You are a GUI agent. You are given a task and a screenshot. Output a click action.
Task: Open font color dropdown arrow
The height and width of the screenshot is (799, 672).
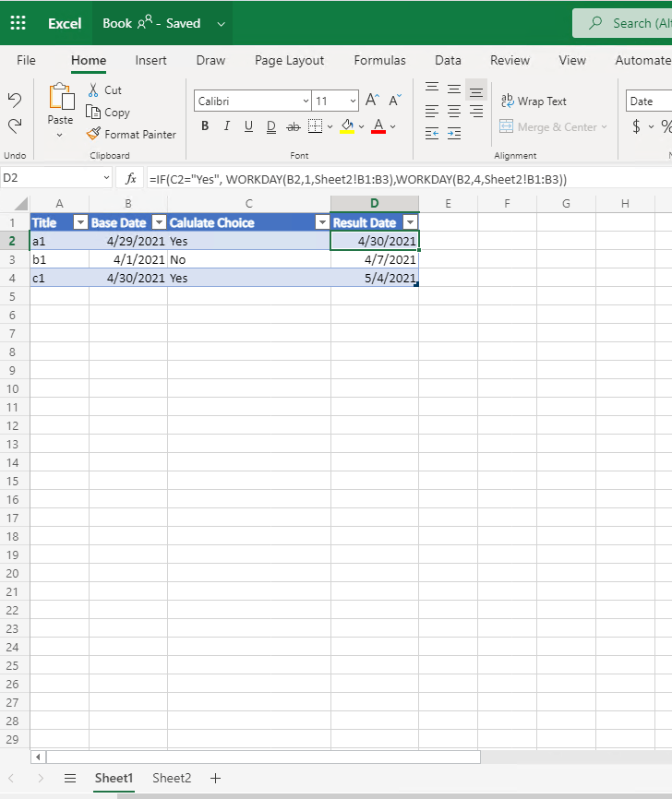coord(392,126)
